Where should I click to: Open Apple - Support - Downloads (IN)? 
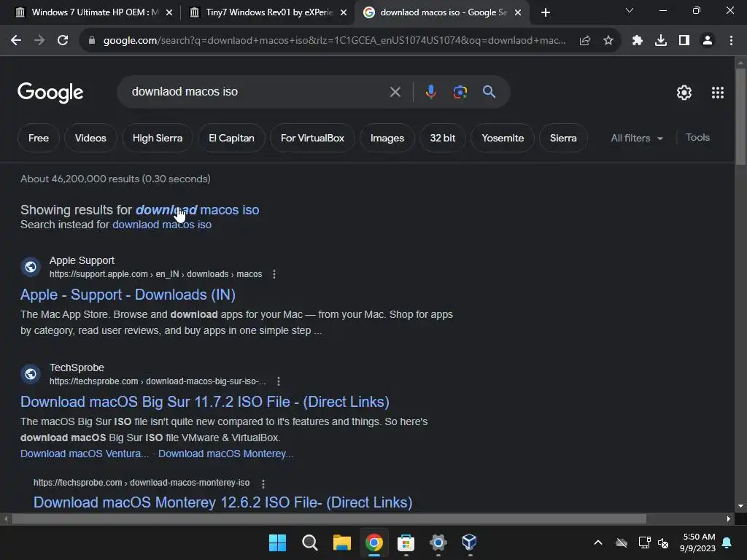pos(128,295)
